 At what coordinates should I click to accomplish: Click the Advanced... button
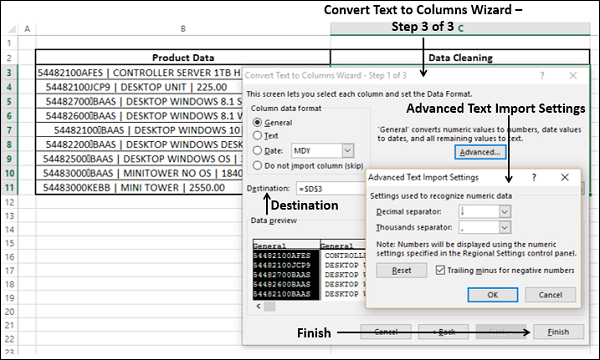[480, 152]
